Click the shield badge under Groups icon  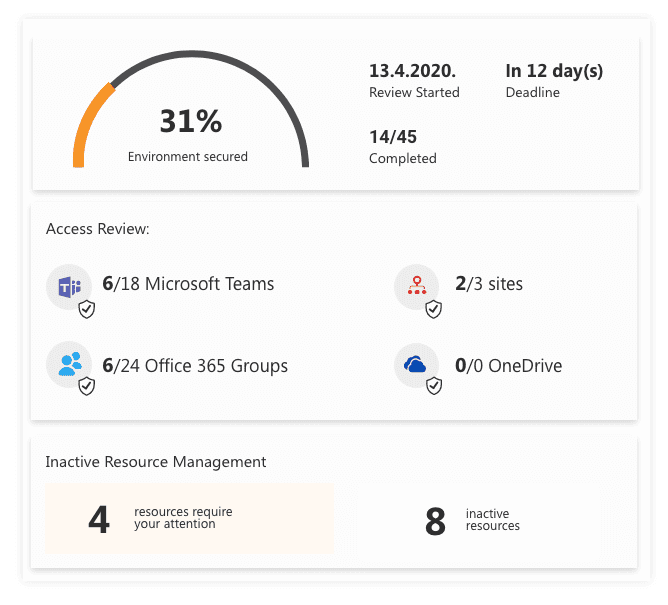tap(87, 386)
